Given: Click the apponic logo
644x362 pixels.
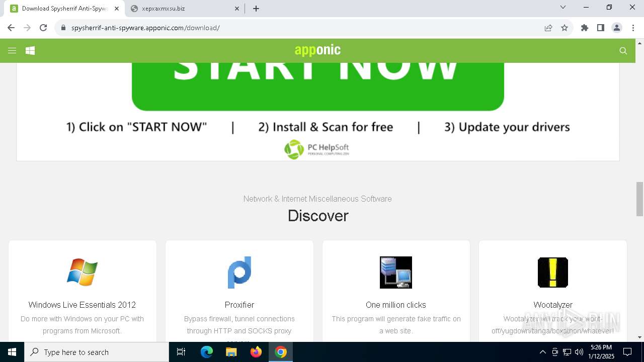Looking at the screenshot, I should (x=317, y=50).
